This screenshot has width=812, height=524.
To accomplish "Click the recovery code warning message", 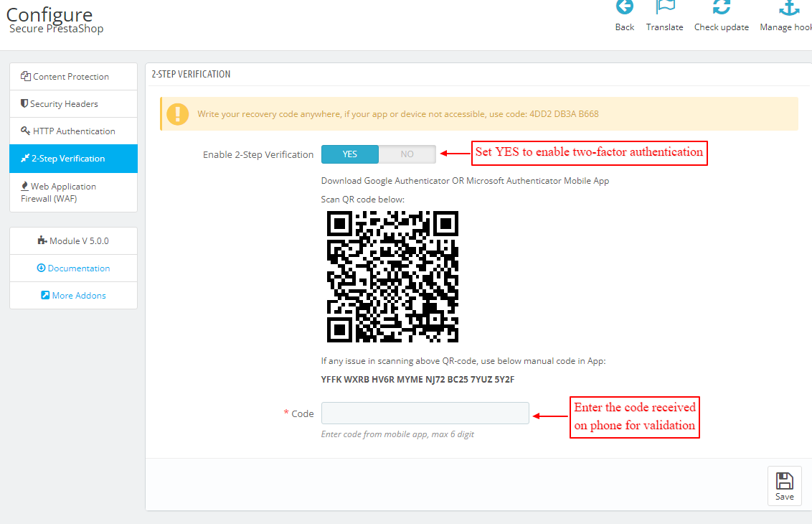I will click(397, 114).
